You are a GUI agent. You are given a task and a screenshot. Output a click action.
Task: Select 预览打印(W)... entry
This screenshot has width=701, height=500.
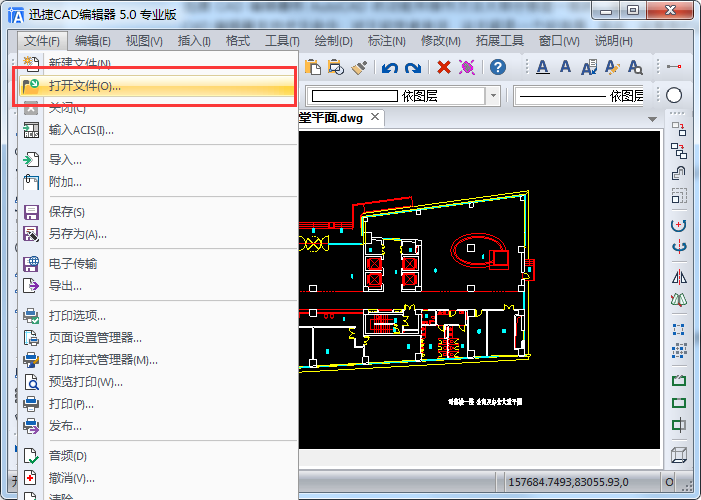157,382
